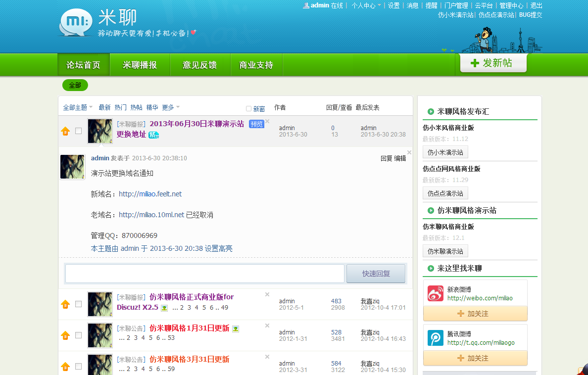
Task: Click sticky arrow icon beside 1月31日更新 thread
Action: click(x=65, y=335)
